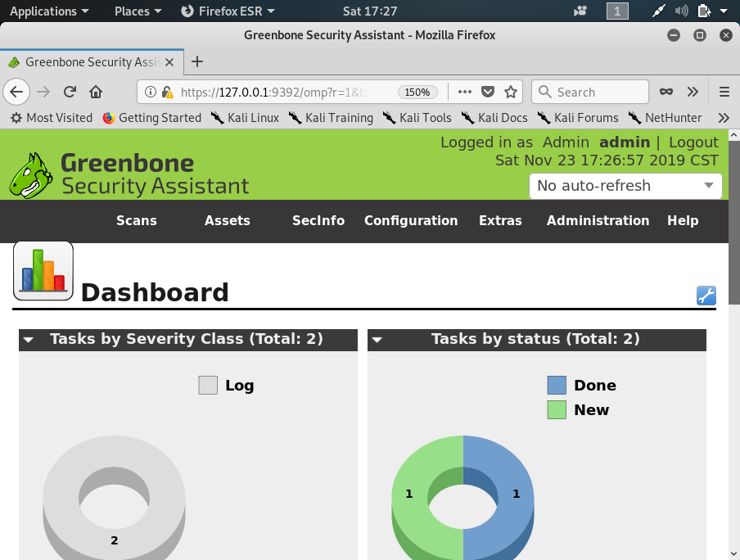Click the screen recorder icon in the top panel
Viewport: 740px width, 560px height.
point(580,11)
